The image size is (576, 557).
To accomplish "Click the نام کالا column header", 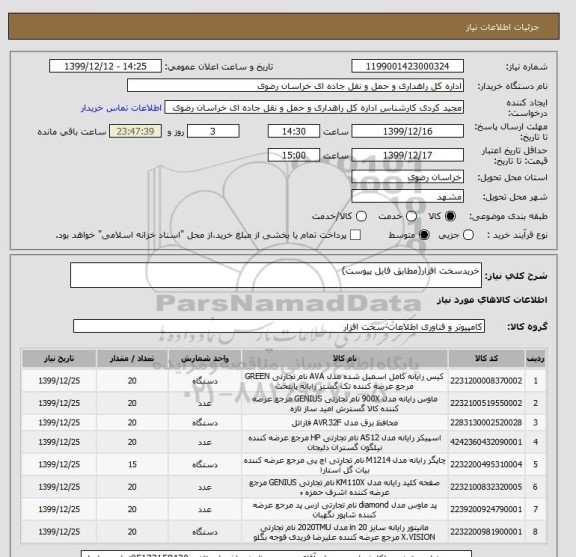I will pyautogui.click(x=345, y=359).
